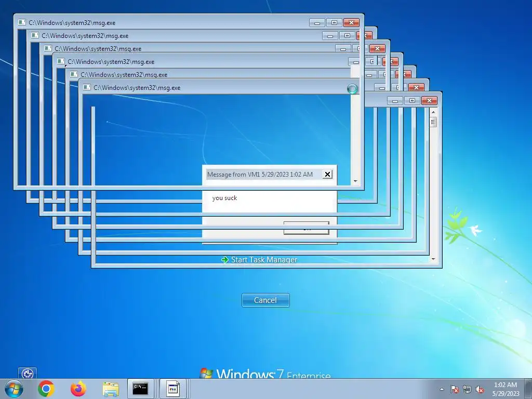This screenshot has height=399, width=532.
Task: Switch to the batch file taskbar button
Action: point(172,389)
